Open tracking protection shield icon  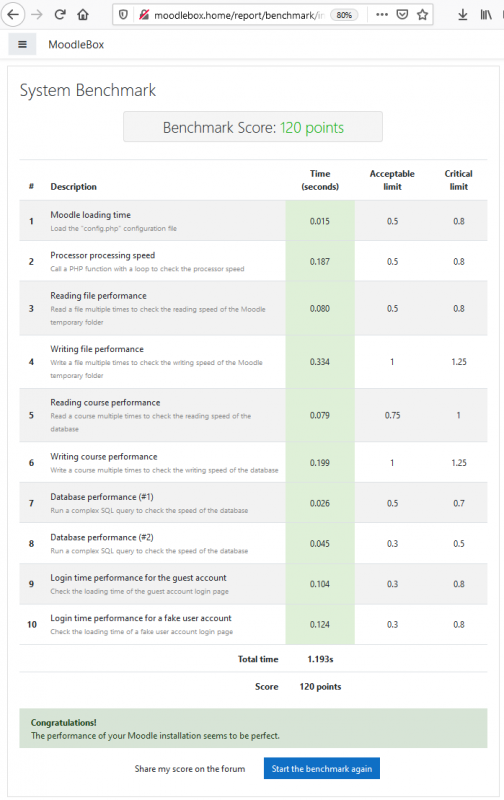tap(123, 15)
